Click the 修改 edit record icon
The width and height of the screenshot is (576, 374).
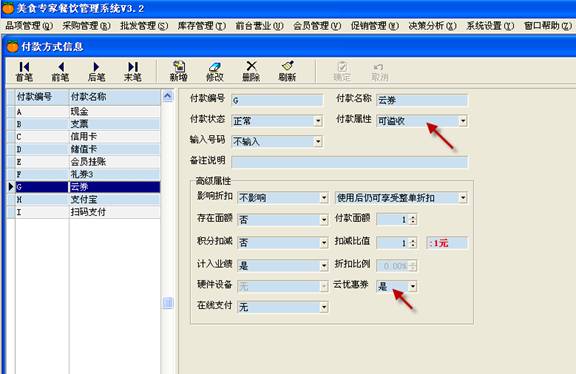click(215, 71)
